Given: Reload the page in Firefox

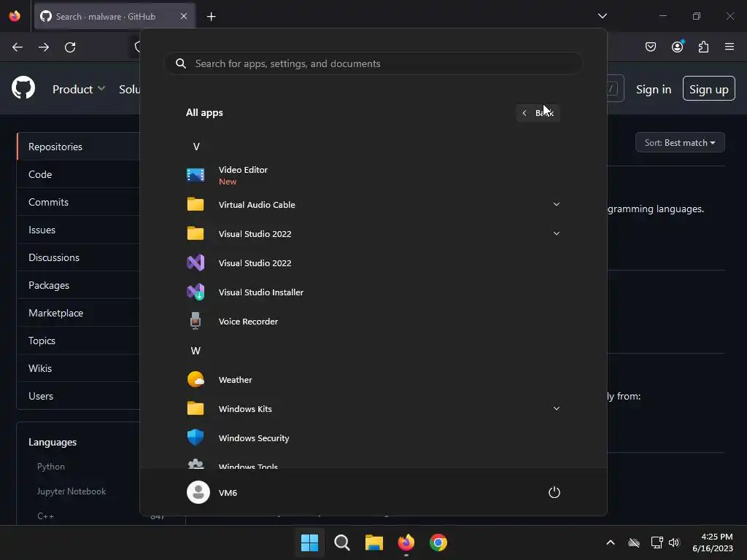Looking at the screenshot, I should (70, 47).
